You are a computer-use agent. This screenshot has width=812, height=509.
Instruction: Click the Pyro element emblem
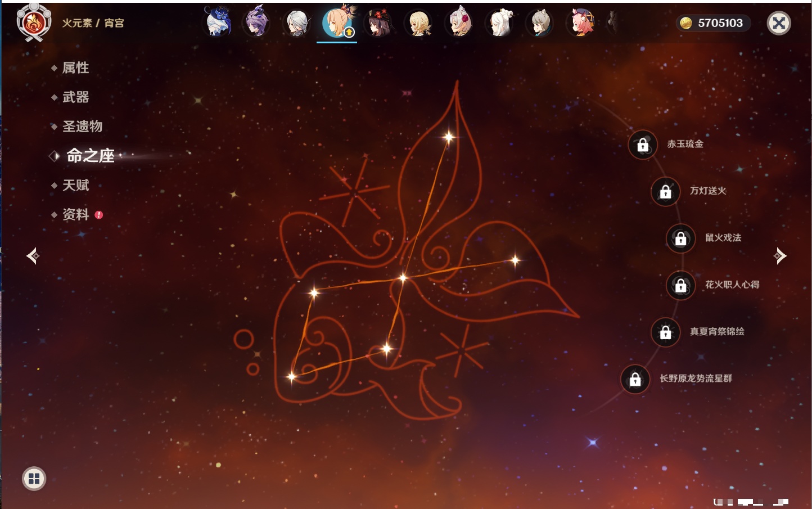pos(34,22)
